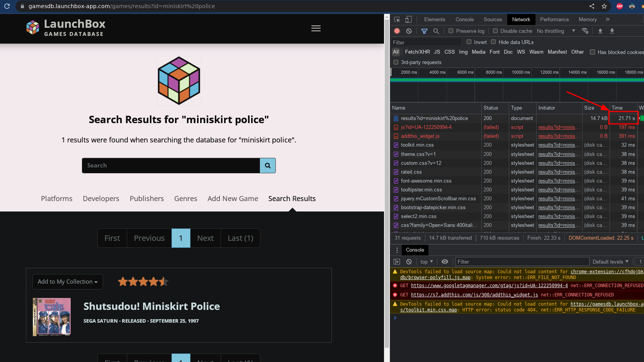
Task: Open the console top context dropdown
Action: [x=427, y=262]
